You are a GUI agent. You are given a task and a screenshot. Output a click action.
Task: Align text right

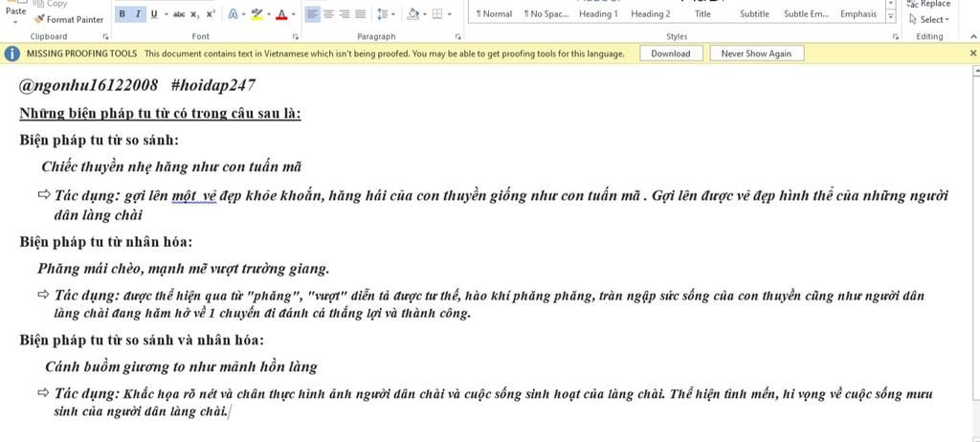click(345, 13)
